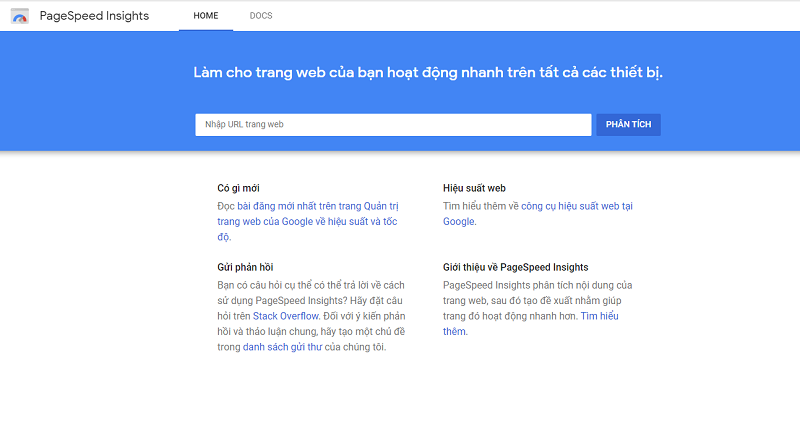This screenshot has width=800, height=427.
Task: Click 'Giới thiệu về PageSpeed Insights' heading
Action: pos(515,267)
